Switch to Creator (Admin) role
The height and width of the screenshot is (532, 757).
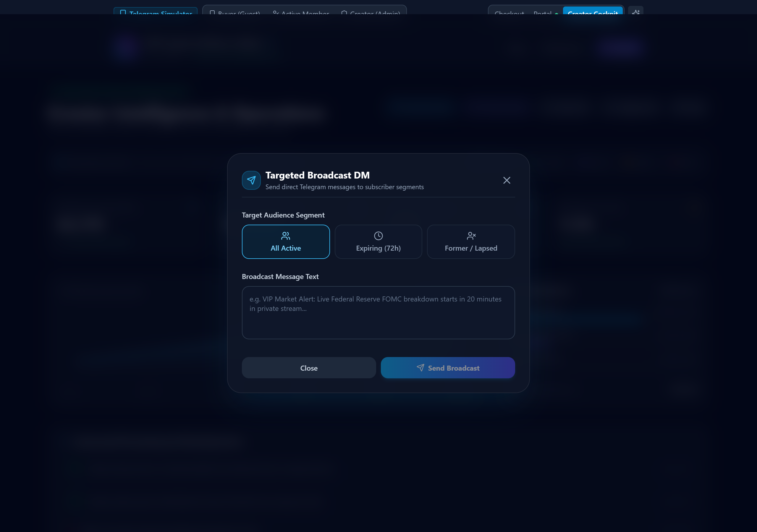click(371, 12)
